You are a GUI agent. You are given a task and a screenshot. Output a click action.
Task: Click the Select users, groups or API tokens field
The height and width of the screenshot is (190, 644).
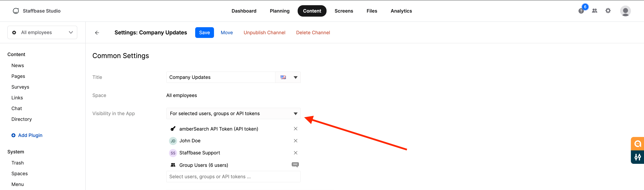tap(233, 177)
